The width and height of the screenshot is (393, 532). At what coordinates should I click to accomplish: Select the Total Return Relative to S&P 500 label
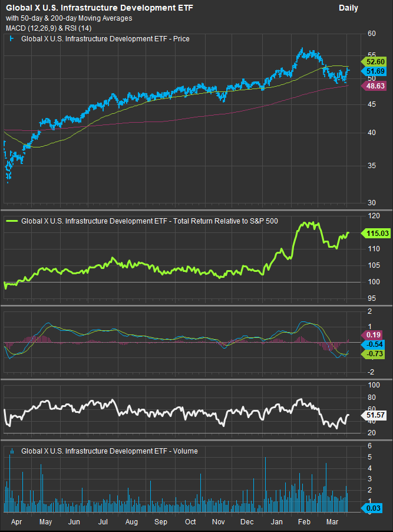(150, 222)
